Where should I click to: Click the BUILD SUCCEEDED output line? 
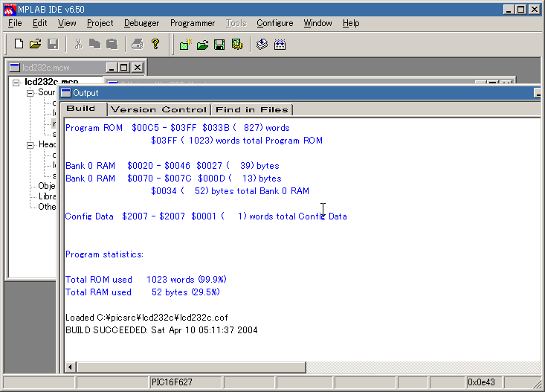point(161,330)
